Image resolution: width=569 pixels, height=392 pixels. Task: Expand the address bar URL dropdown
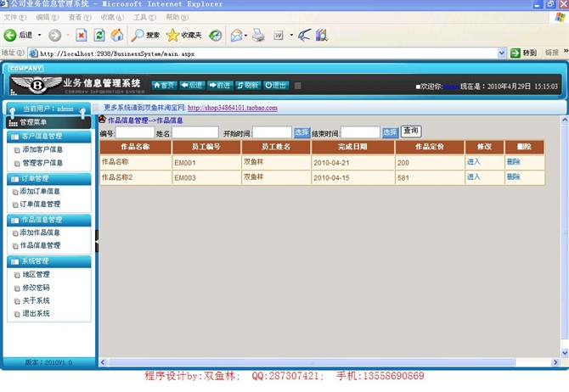[x=502, y=53]
